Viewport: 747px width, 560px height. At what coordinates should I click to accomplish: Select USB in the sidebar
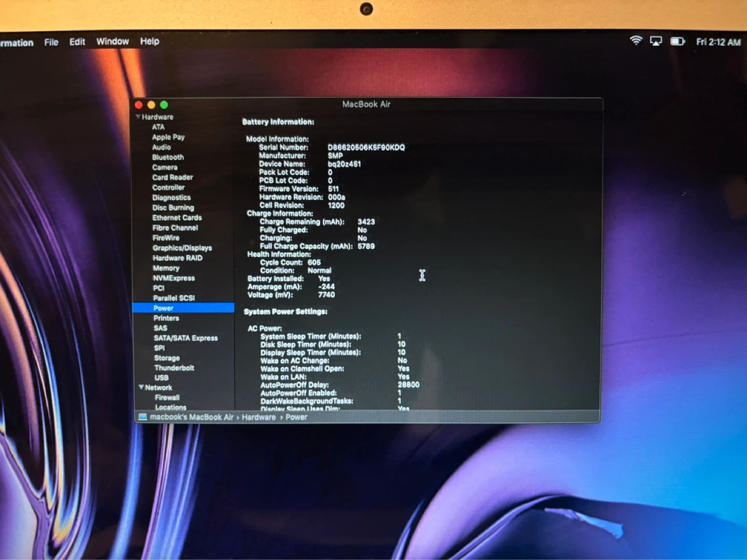161,378
